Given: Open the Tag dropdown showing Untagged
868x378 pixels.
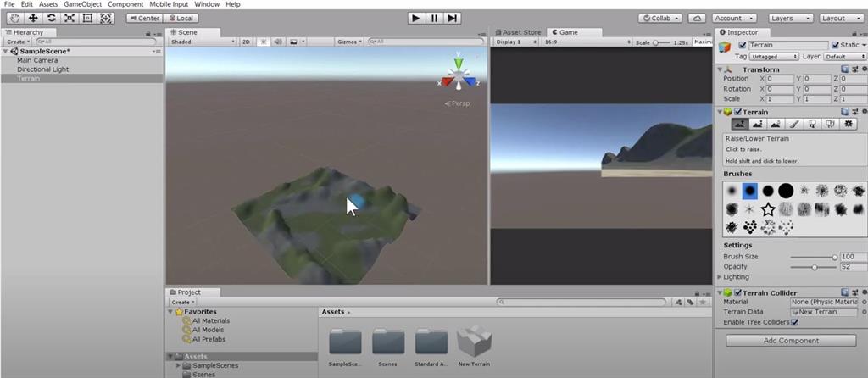Looking at the screenshot, I should pyautogui.click(x=775, y=57).
